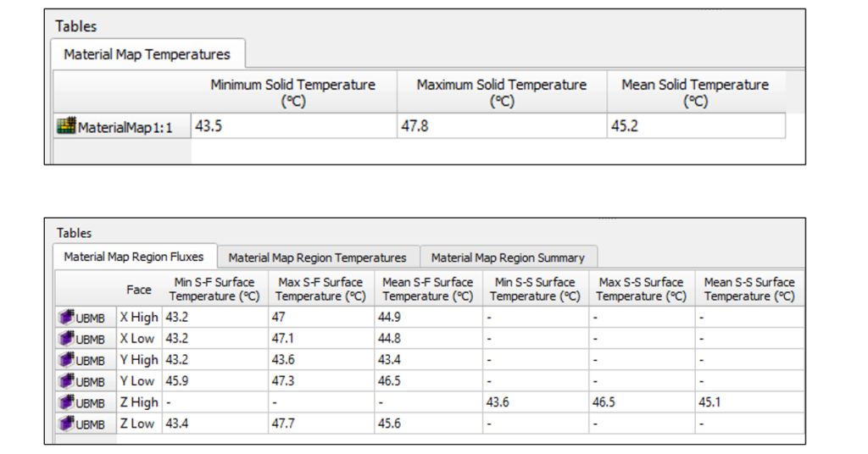Screen dimensions: 868x454
Task: Click the UBMB icon in X High row
Action: click(x=66, y=317)
